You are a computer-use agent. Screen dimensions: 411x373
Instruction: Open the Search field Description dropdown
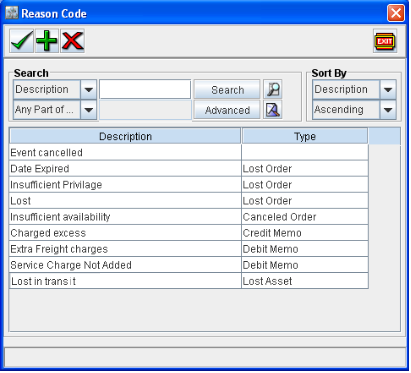[89, 89]
